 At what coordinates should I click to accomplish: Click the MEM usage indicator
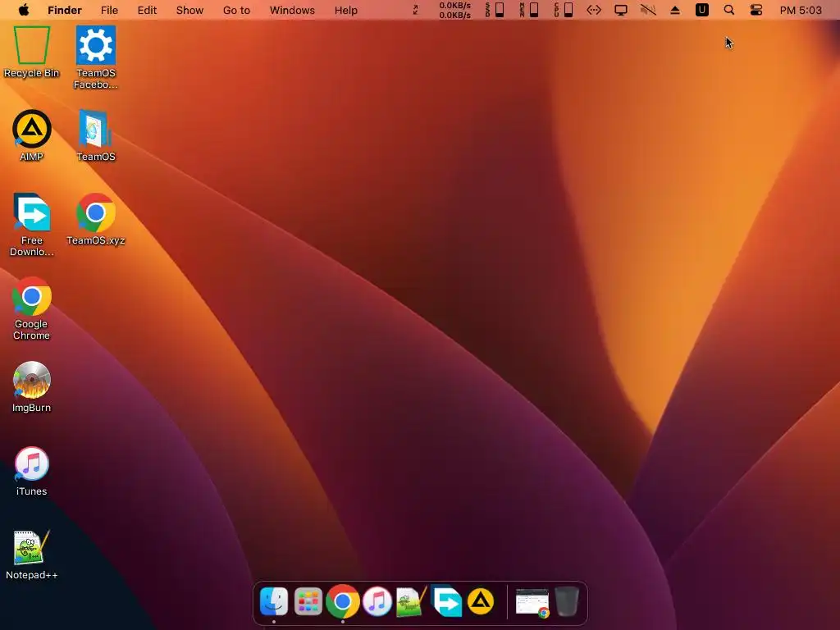click(x=529, y=10)
